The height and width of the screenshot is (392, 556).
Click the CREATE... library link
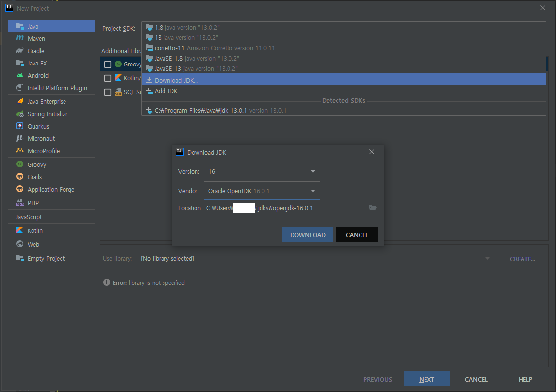pos(523,259)
